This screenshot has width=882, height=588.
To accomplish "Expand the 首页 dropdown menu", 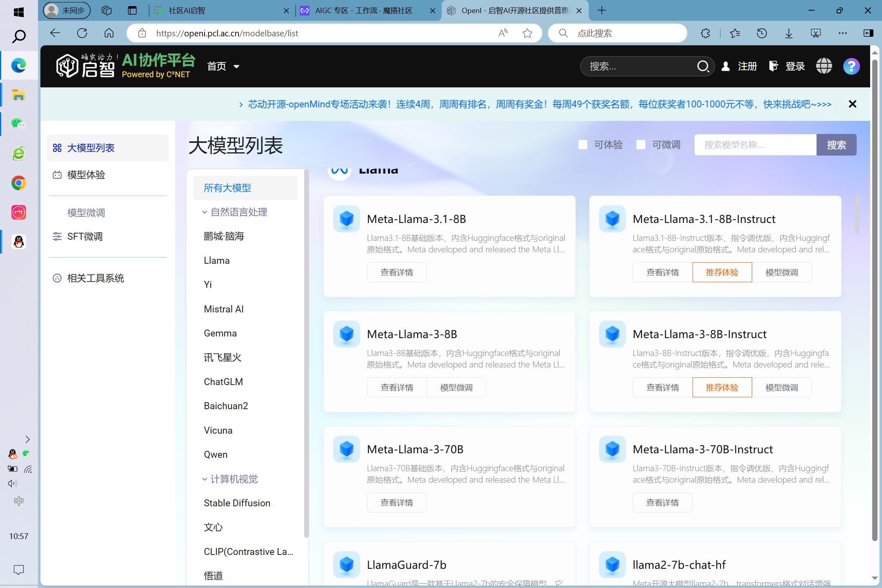I will coord(223,66).
